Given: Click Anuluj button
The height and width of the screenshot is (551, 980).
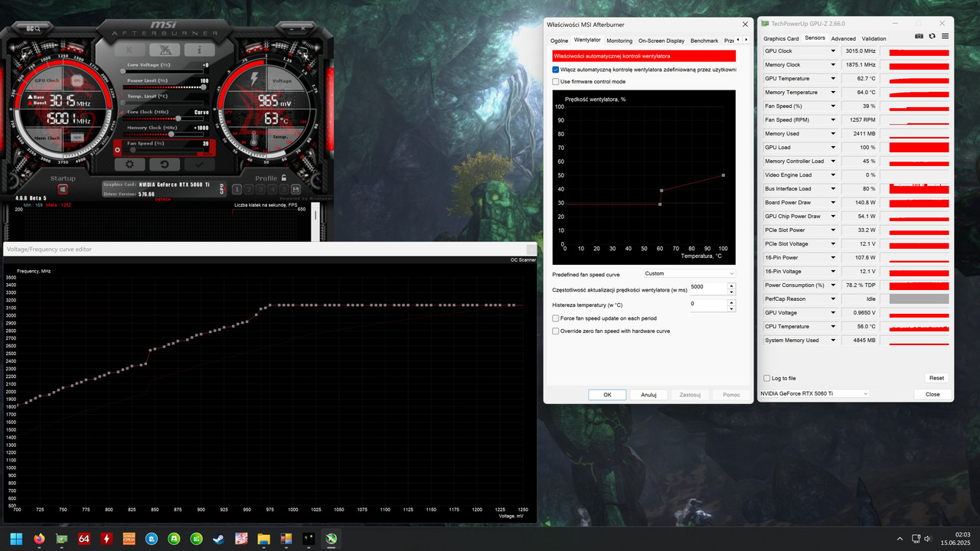Looking at the screenshot, I should click(648, 395).
